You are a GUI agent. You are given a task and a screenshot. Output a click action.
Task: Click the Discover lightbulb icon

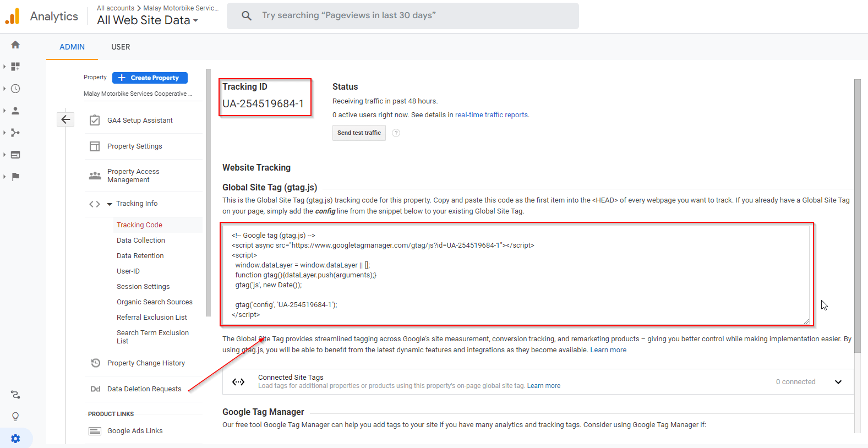tap(15, 417)
